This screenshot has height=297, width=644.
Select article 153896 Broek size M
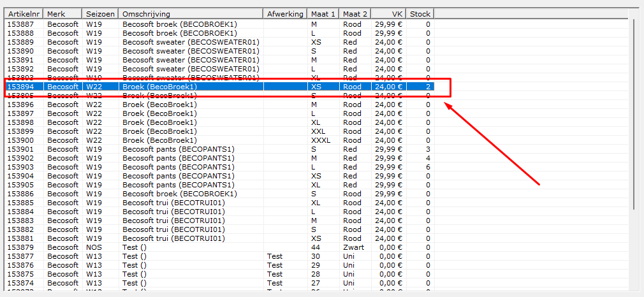point(219,105)
